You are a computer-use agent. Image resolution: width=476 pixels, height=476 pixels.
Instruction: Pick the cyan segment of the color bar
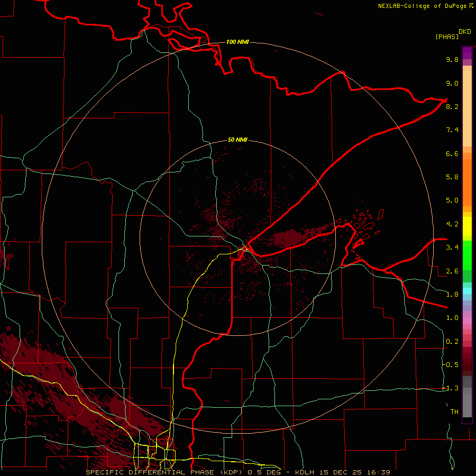(467, 290)
